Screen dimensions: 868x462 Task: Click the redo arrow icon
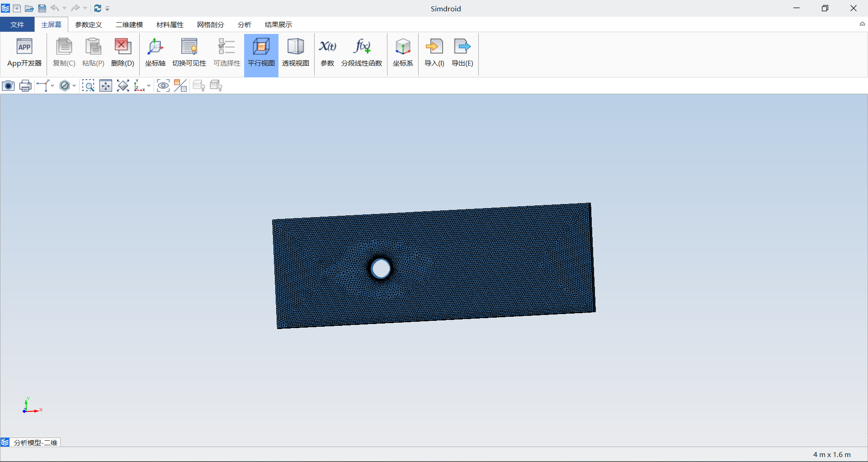tap(75, 8)
